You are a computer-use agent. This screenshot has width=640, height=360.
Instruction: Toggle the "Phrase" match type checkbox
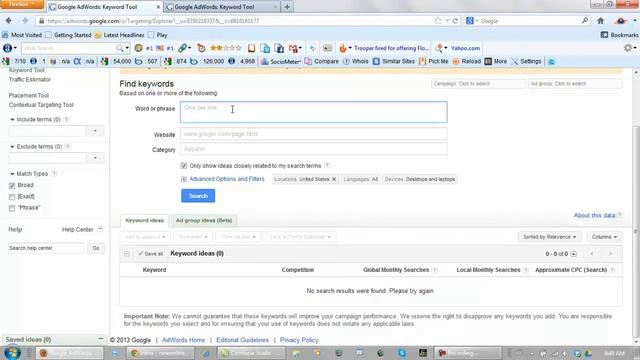pyautogui.click(x=12, y=208)
